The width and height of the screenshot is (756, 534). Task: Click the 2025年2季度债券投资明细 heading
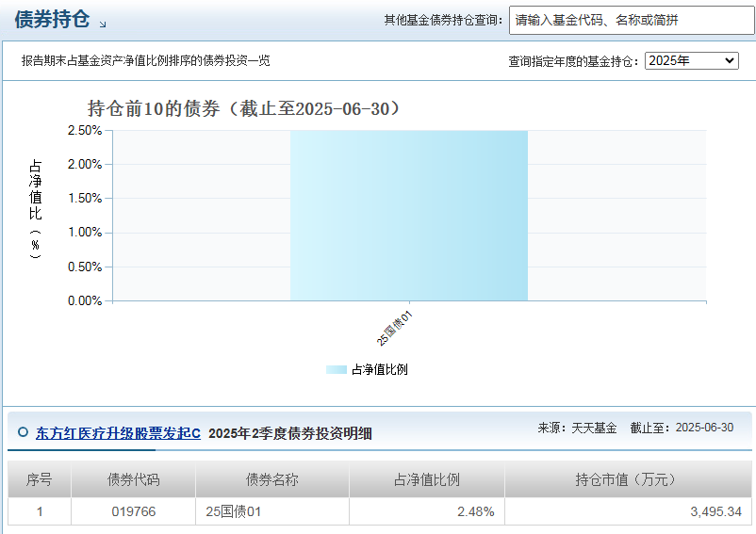click(x=290, y=433)
